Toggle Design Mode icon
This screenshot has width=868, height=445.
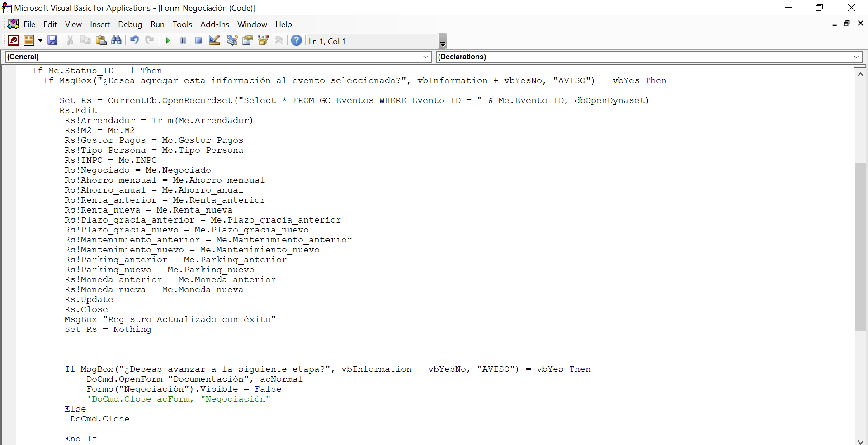214,41
